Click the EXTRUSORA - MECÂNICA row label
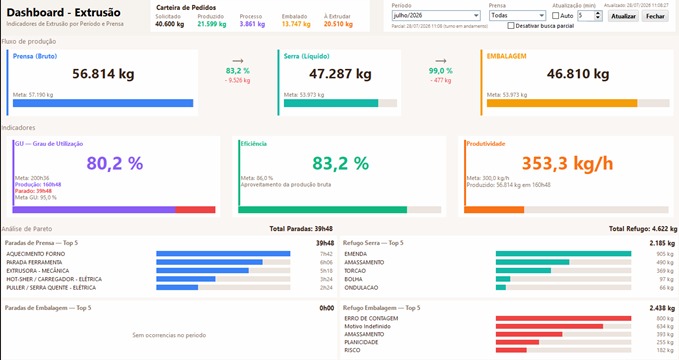 (38, 271)
